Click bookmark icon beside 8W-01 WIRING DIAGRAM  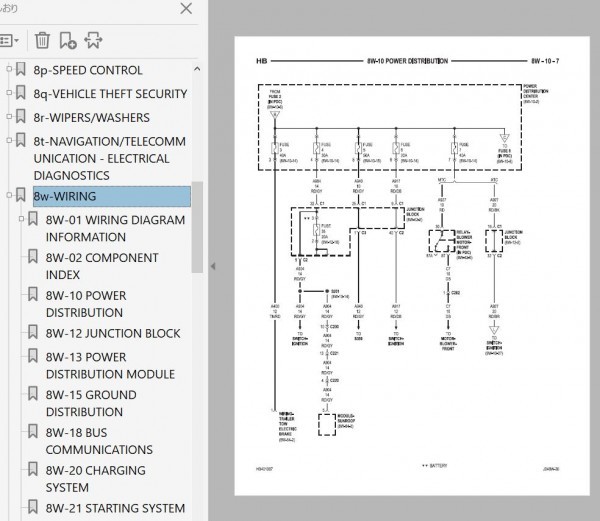(33, 219)
